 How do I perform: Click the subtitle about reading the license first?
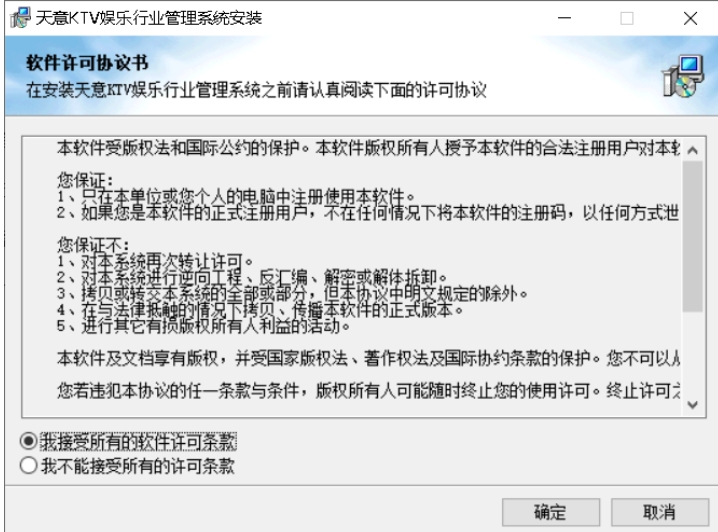(256, 90)
